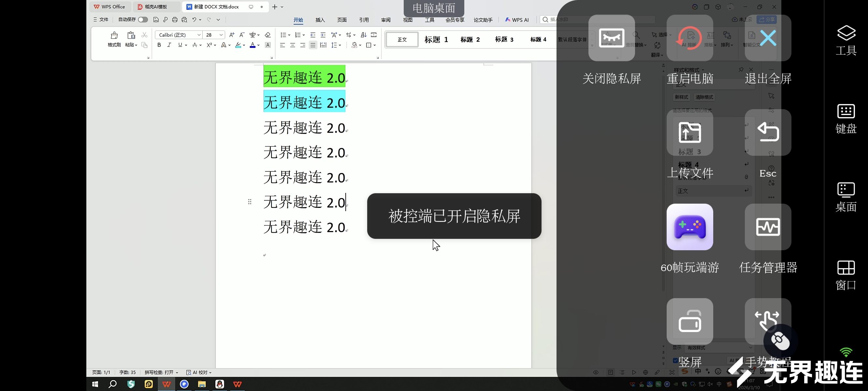This screenshot has height=391, width=868.
Task: Click the Windows Start button
Action: [95, 384]
